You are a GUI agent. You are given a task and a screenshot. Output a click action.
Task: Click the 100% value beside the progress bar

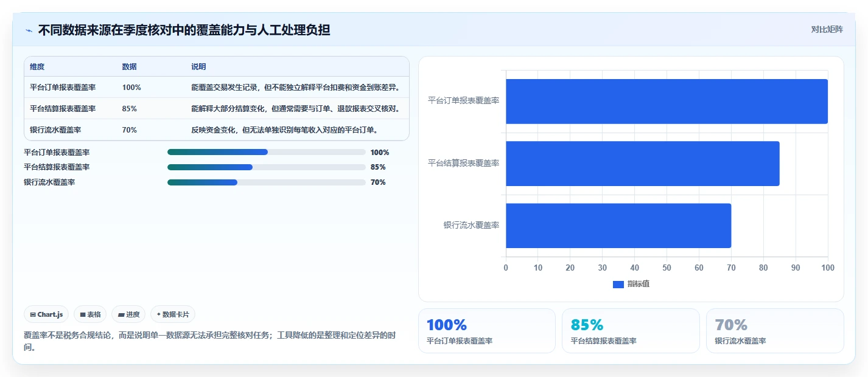tap(380, 153)
